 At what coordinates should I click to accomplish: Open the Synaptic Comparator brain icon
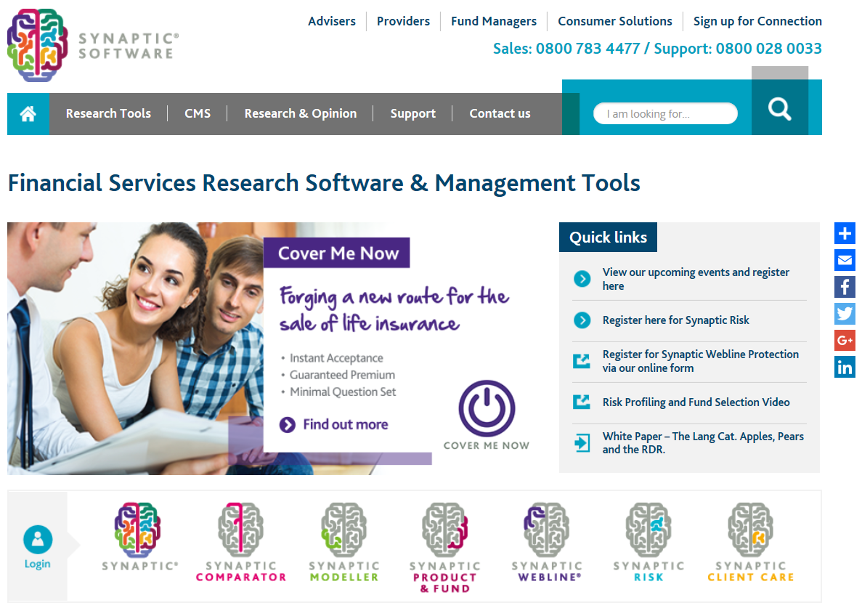click(x=240, y=530)
